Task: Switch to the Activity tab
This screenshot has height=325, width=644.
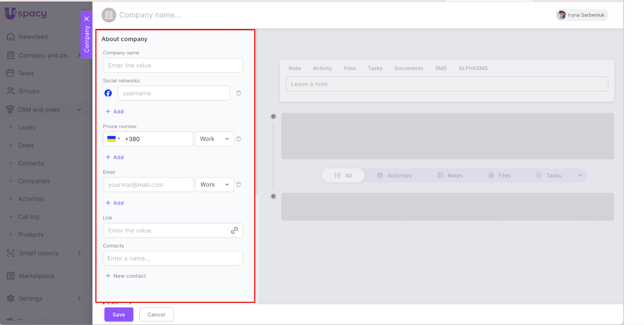Action: 322,68
